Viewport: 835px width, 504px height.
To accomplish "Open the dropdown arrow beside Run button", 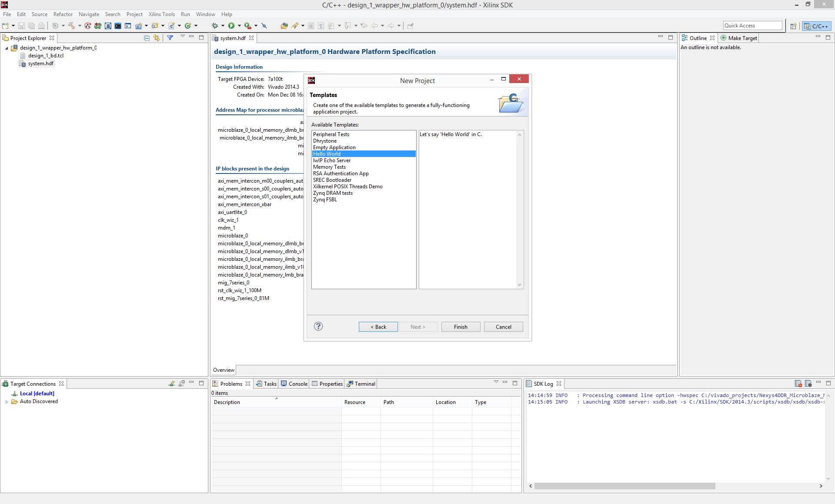I will tap(239, 26).
